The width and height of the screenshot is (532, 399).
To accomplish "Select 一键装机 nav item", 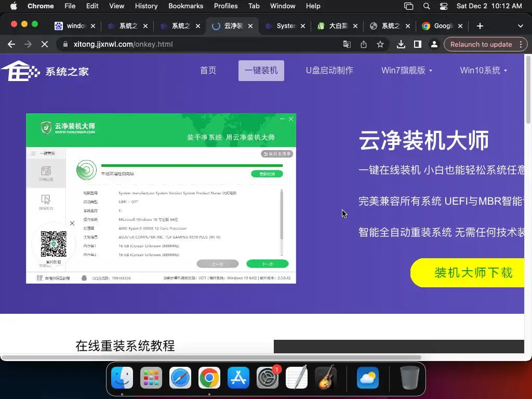I will (261, 71).
